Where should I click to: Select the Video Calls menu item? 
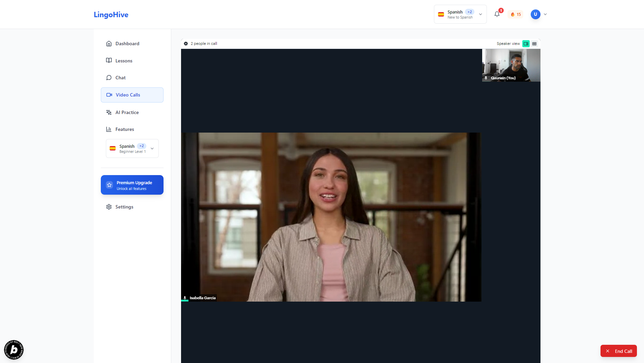132,95
